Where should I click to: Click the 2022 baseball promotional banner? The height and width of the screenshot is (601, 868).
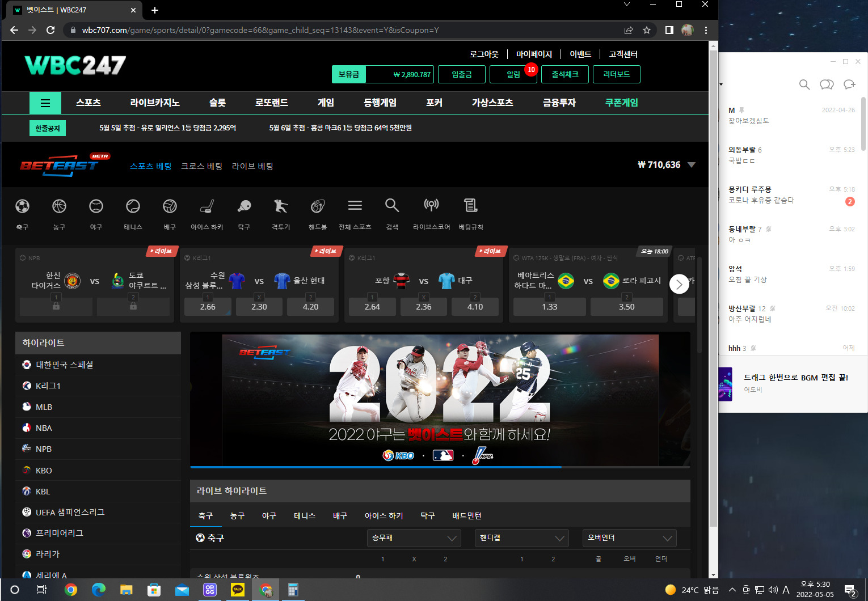pyautogui.click(x=440, y=400)
